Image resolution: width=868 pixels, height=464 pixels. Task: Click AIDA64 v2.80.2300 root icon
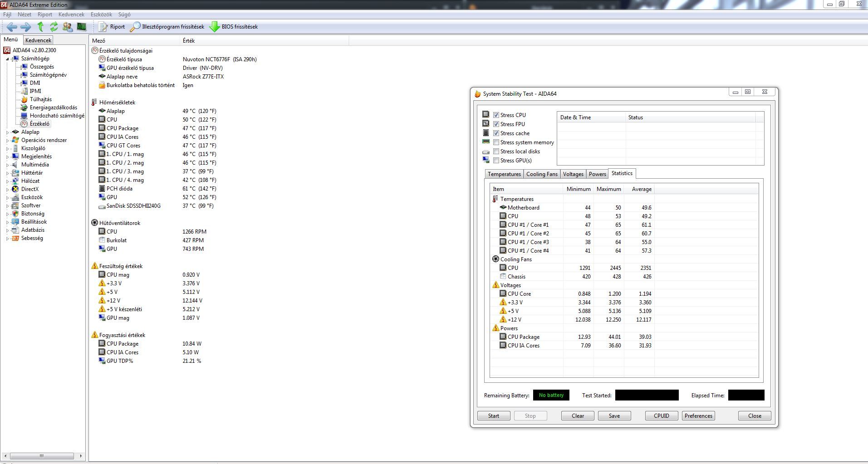coord(7,50)
